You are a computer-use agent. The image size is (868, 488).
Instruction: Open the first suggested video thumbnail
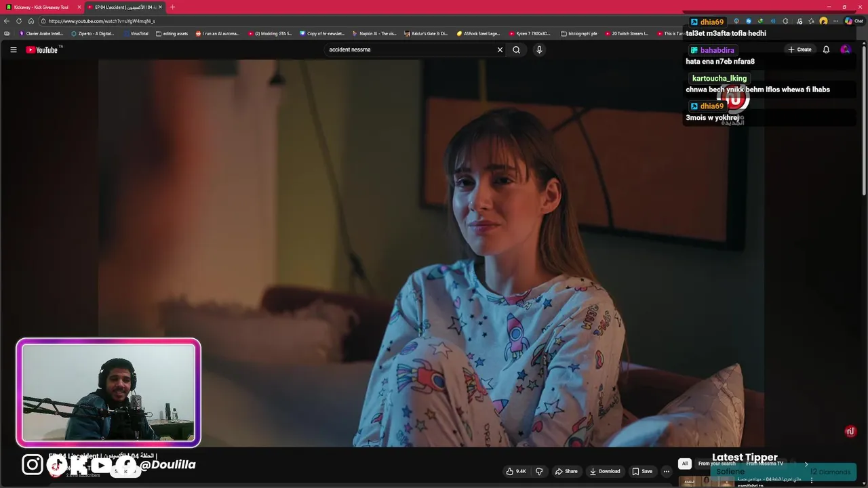pos(707,482)
